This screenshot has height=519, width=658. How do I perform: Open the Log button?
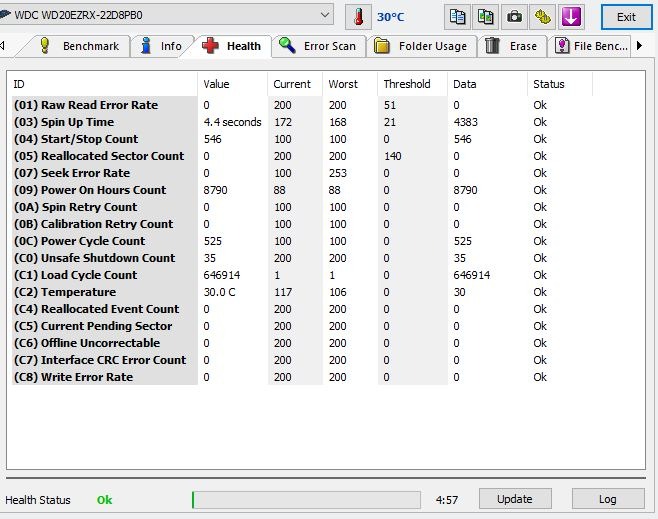pos(607,499)
